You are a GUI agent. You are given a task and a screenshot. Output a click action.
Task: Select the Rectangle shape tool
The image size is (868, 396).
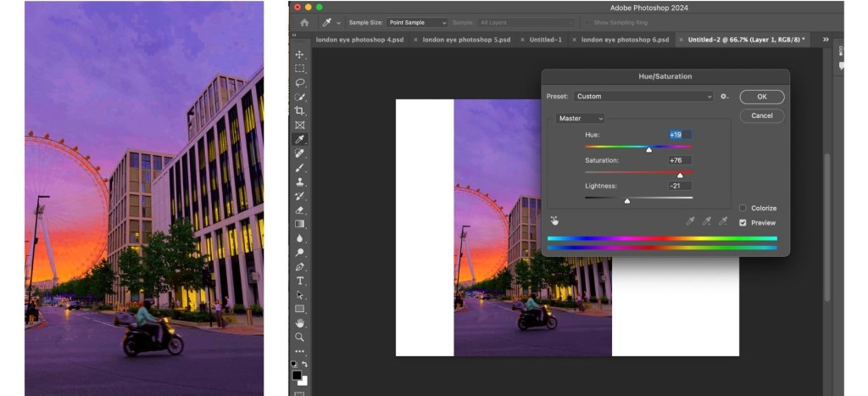point(299,309)
